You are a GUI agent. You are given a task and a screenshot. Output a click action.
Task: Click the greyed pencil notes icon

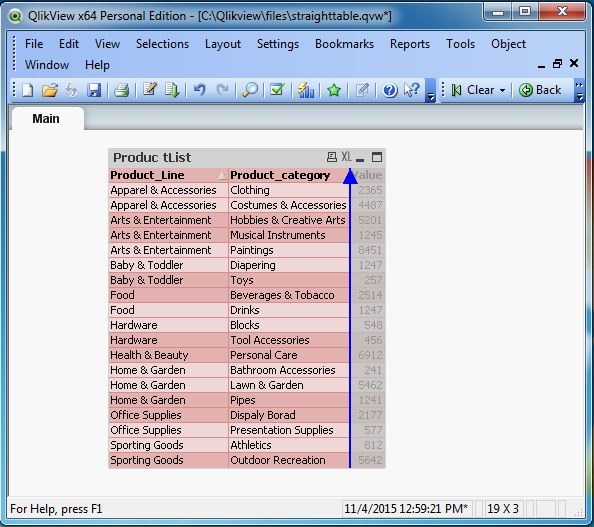pos(362,90)
